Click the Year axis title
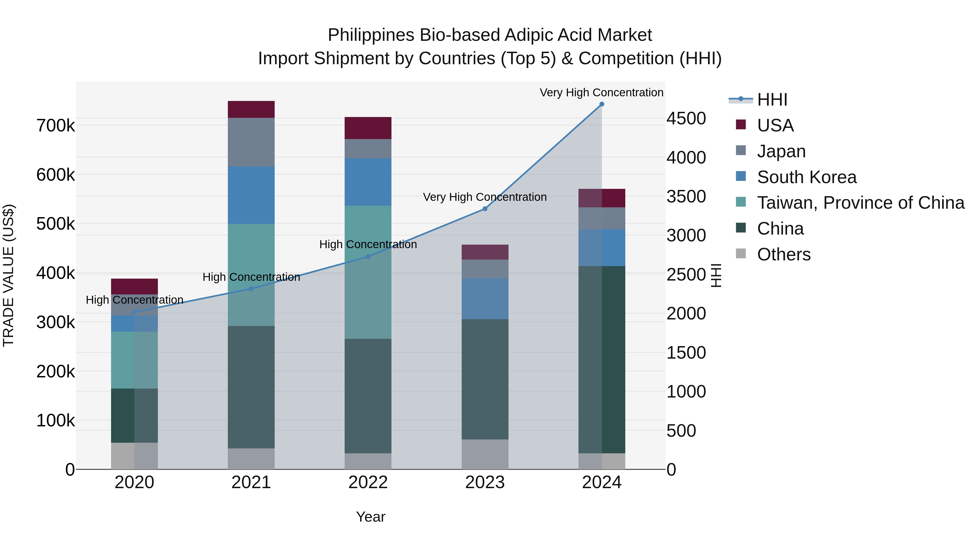Image resolution: width=980 pixels, height=551 pixels. click(371, 517)
